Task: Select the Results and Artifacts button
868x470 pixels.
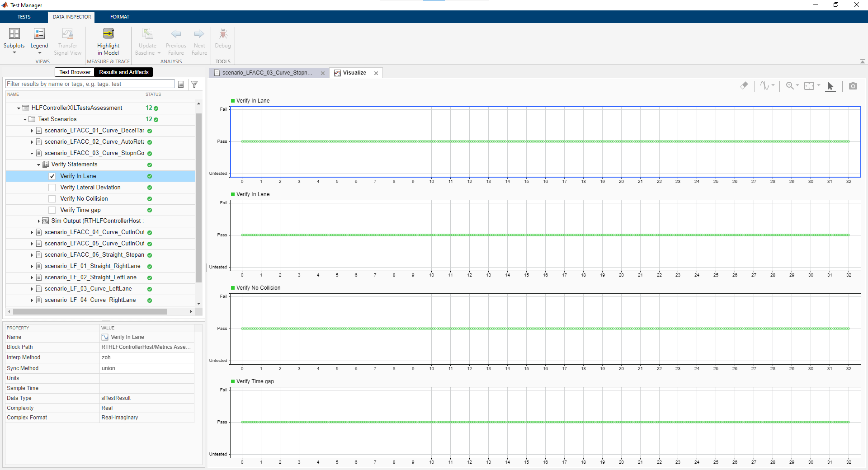Action: tap(124, 72)
